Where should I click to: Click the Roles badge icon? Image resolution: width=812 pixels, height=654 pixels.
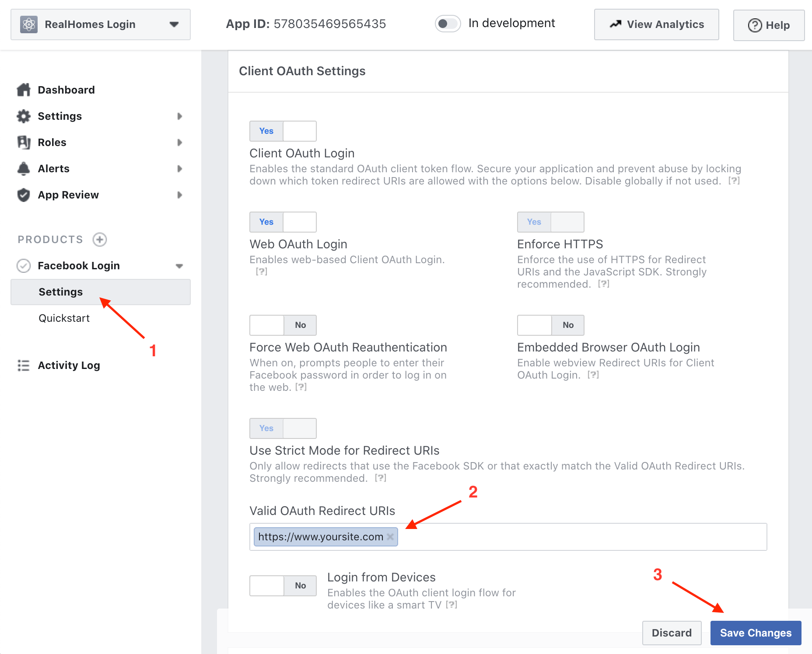24,143
